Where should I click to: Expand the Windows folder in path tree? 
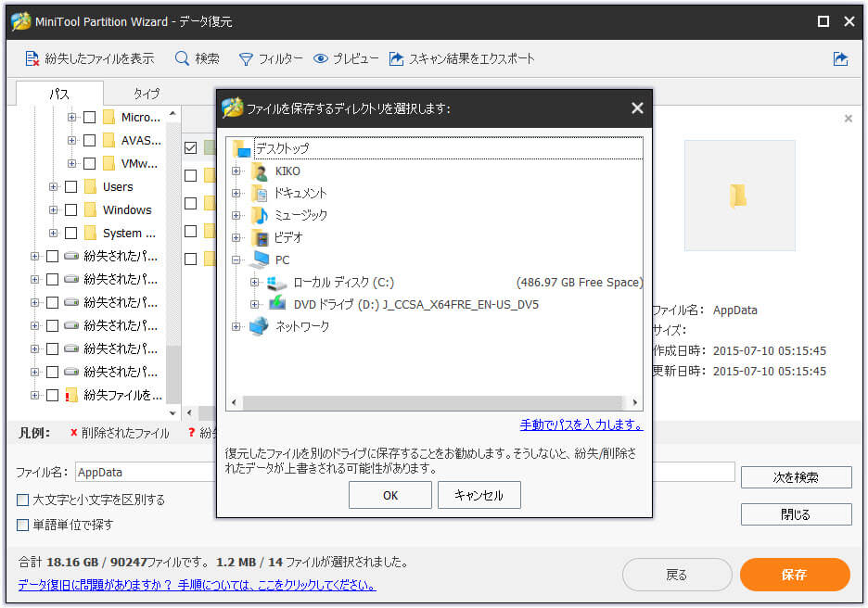pyautogui.click(x=53, y=210)
